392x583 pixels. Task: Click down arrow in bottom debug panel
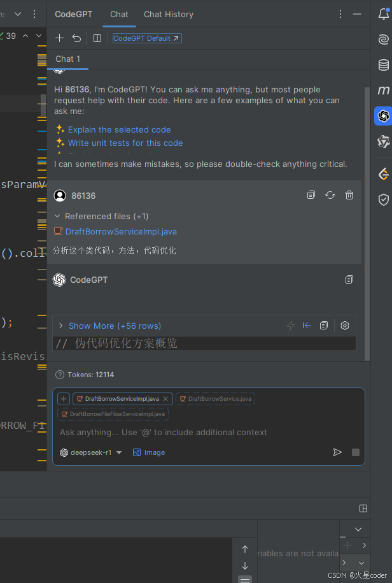click(244, 566)
